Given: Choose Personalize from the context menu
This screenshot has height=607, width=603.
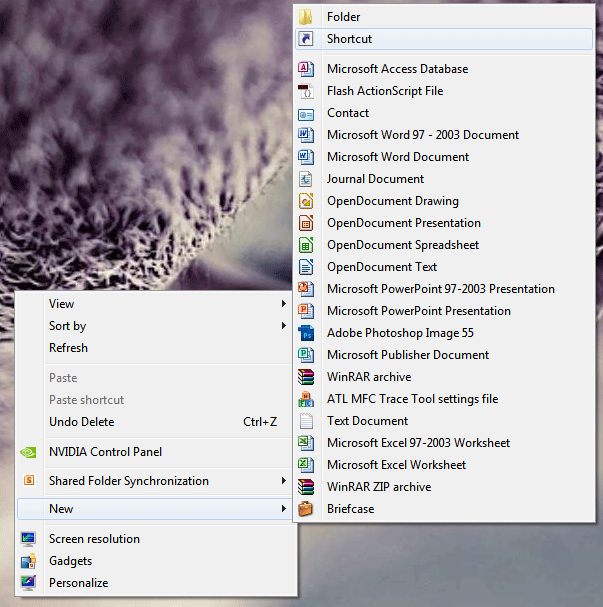Looking at the screenshot, I should pyautogui.click(x=156, y=583).
